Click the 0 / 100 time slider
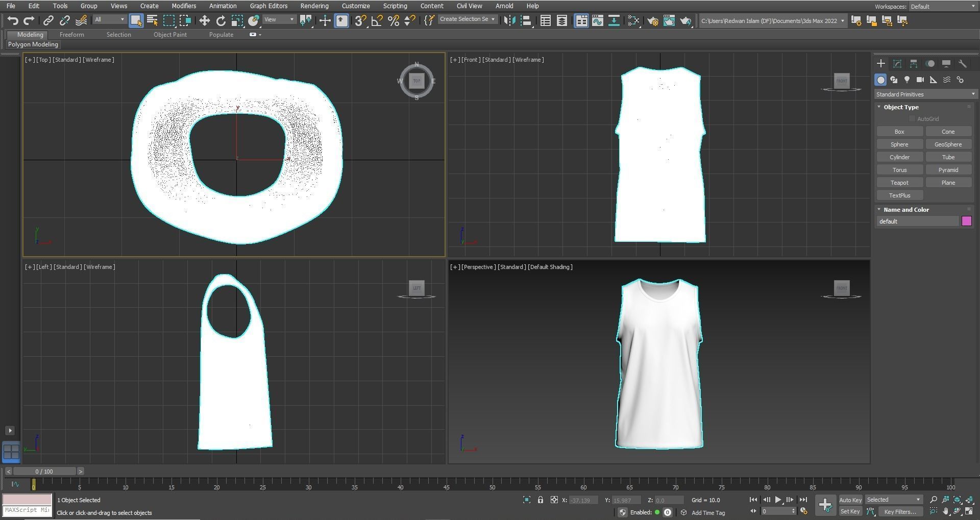Viewport: 980px width, 520px height. pyautogui.click(x=44, y=472)
